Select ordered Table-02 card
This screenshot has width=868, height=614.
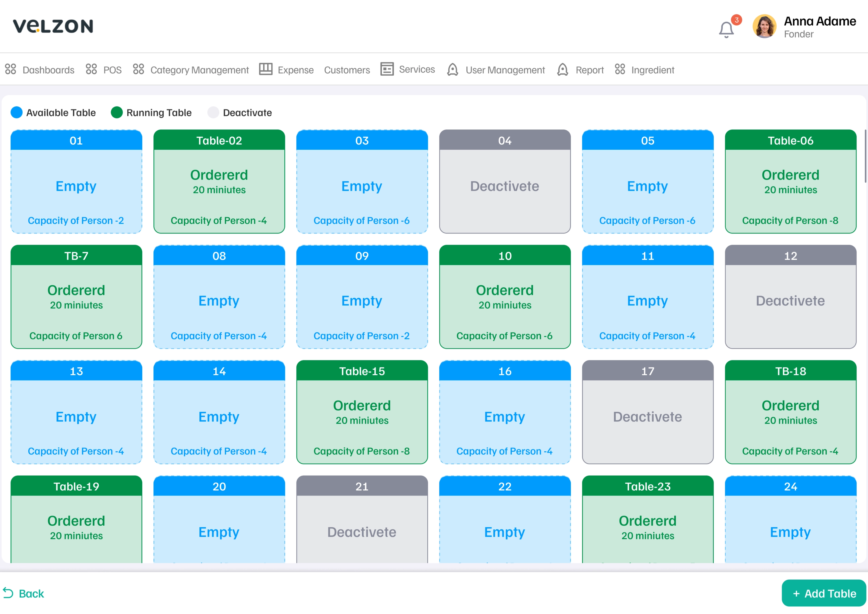(x=219, y=182)
